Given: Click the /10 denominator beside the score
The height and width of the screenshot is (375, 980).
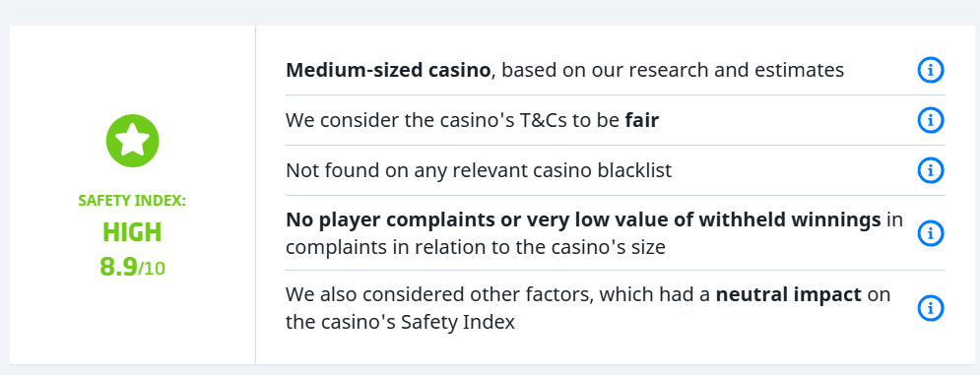Looking at the screenshot, I should coord(152,269).
